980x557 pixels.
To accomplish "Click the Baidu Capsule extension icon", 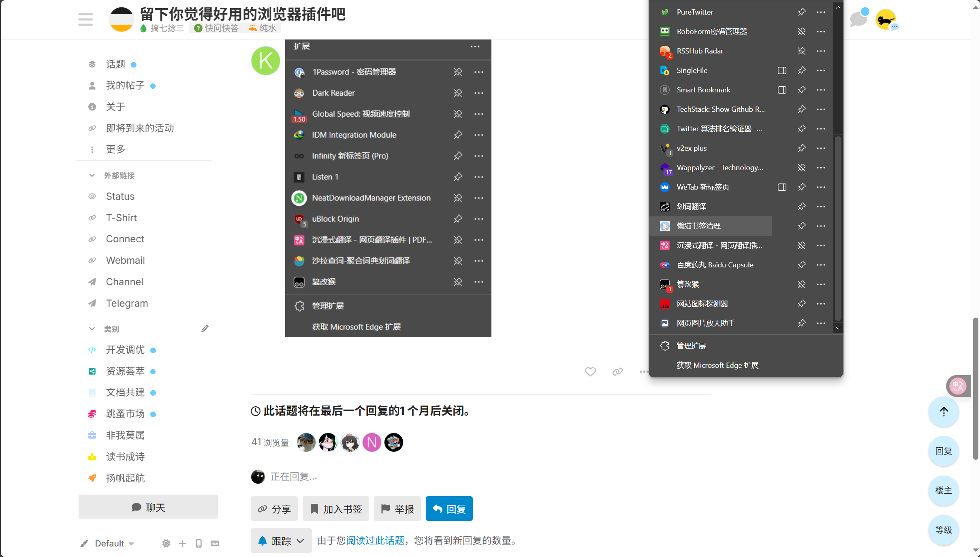I will click(665, 265).
